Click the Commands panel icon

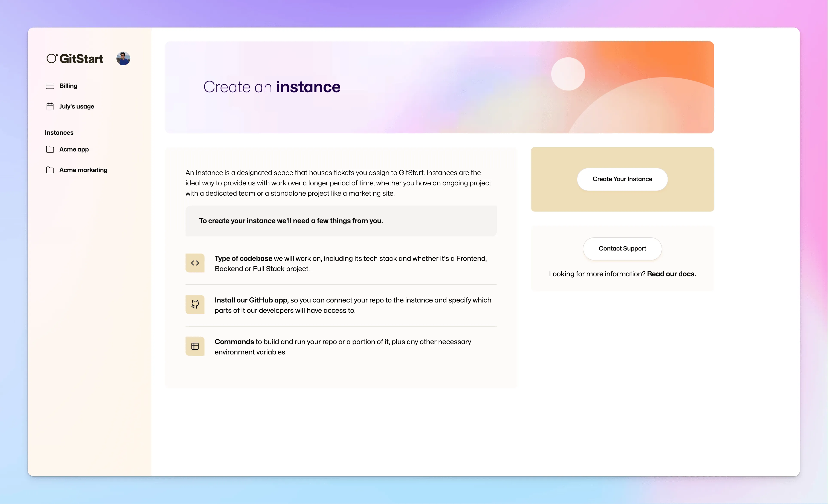click(195, 346)
